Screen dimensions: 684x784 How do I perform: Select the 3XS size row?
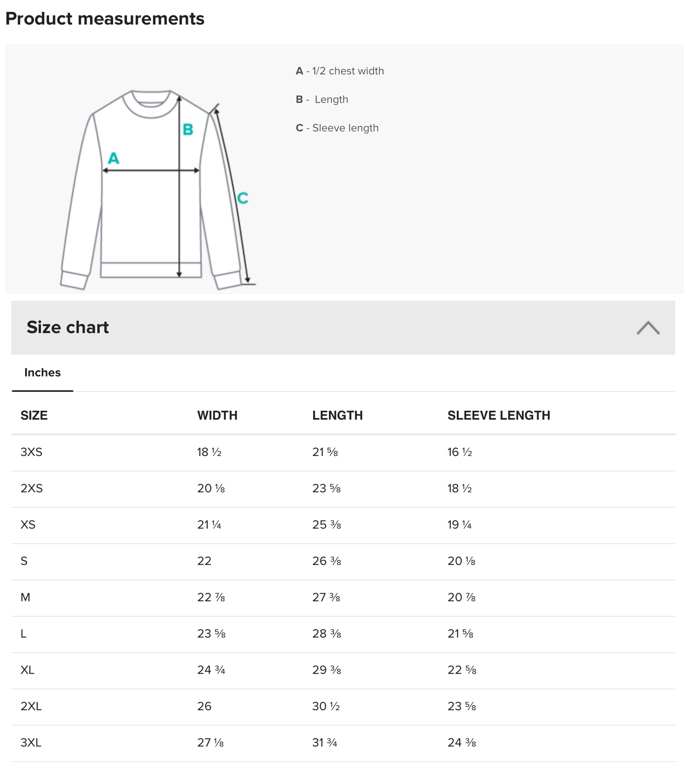pyautogui.click(x=343, y=453)
